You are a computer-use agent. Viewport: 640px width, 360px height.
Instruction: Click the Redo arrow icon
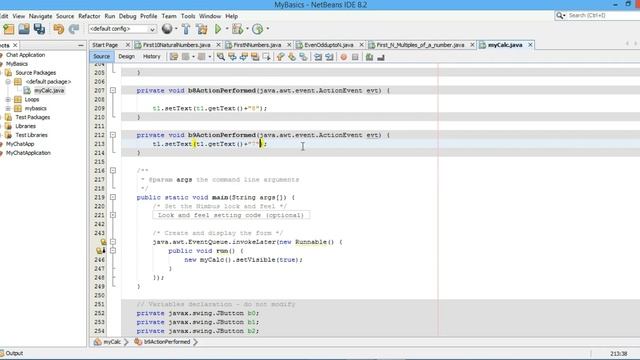pyautogui.click(x=74, y=29)
